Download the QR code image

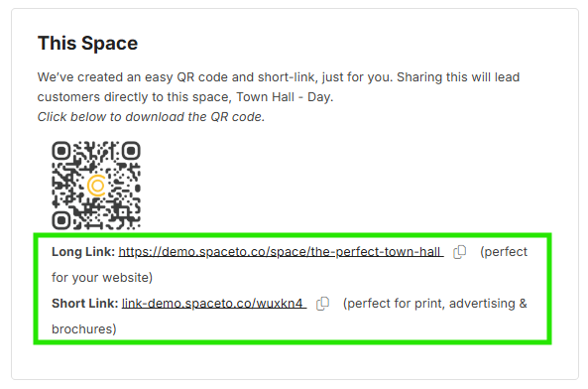[96, 186]
